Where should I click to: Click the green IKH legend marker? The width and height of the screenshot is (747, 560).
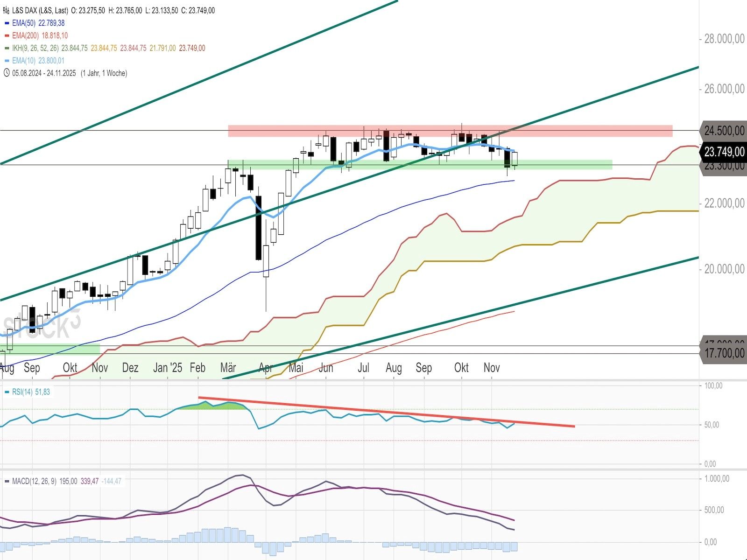7,48
